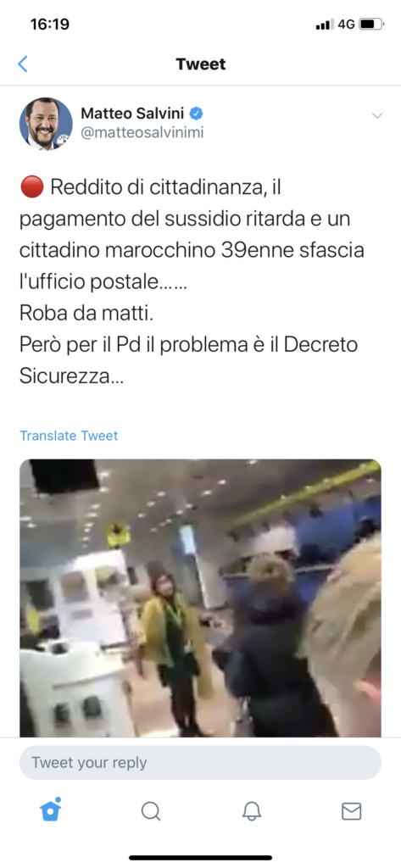The height and width of the screenshot is (868, 401).
Task: Open the Messages envelope tab
Action: point(352,811)
